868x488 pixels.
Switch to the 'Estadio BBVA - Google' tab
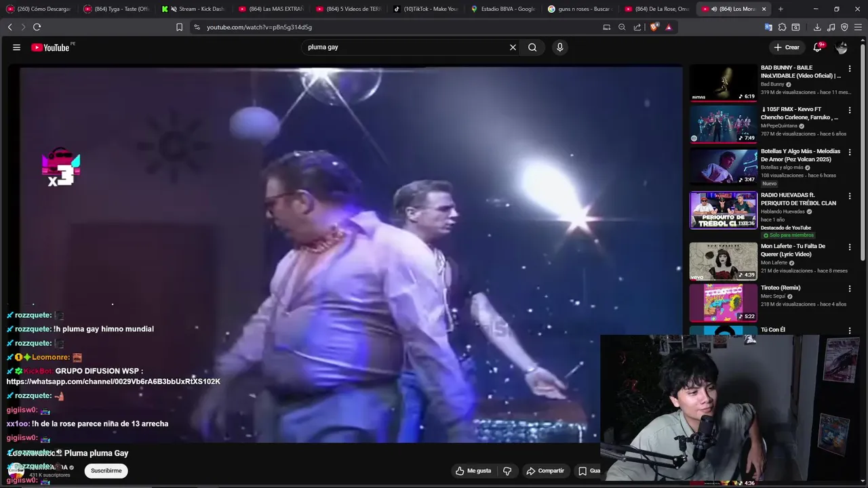502,9
